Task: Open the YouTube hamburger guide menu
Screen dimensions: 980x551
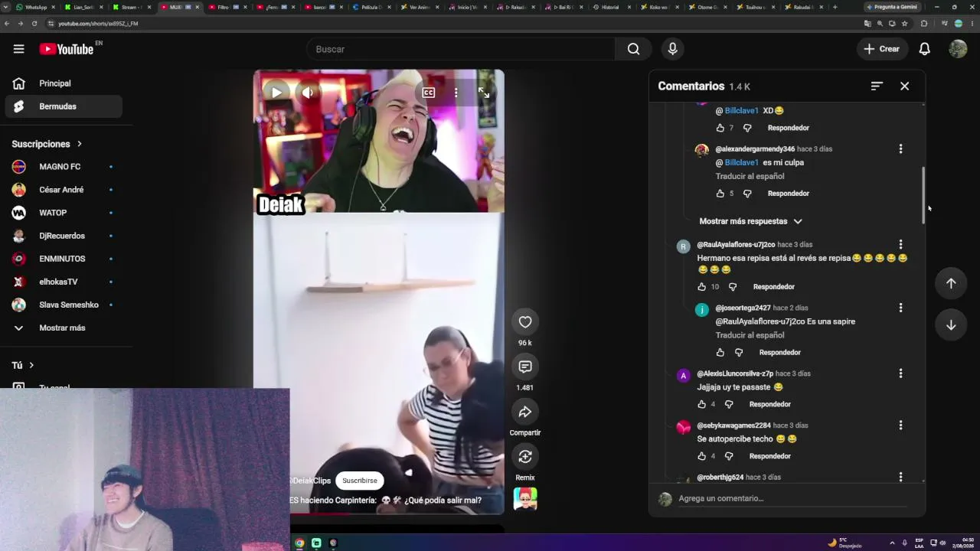Action: click(18, 49)
